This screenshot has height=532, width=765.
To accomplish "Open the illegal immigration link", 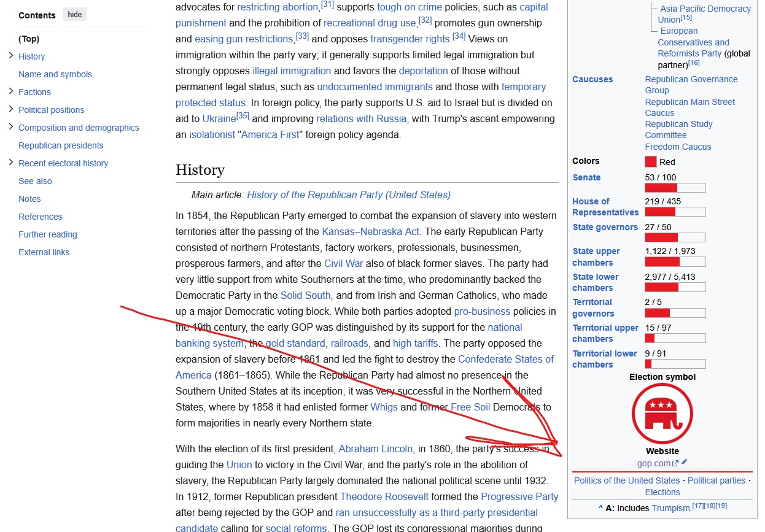I will click(x=292, y=71).
